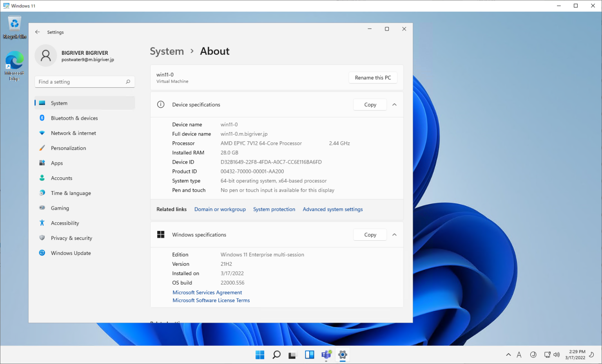Copy the Windows specifications

click(370, 234)
